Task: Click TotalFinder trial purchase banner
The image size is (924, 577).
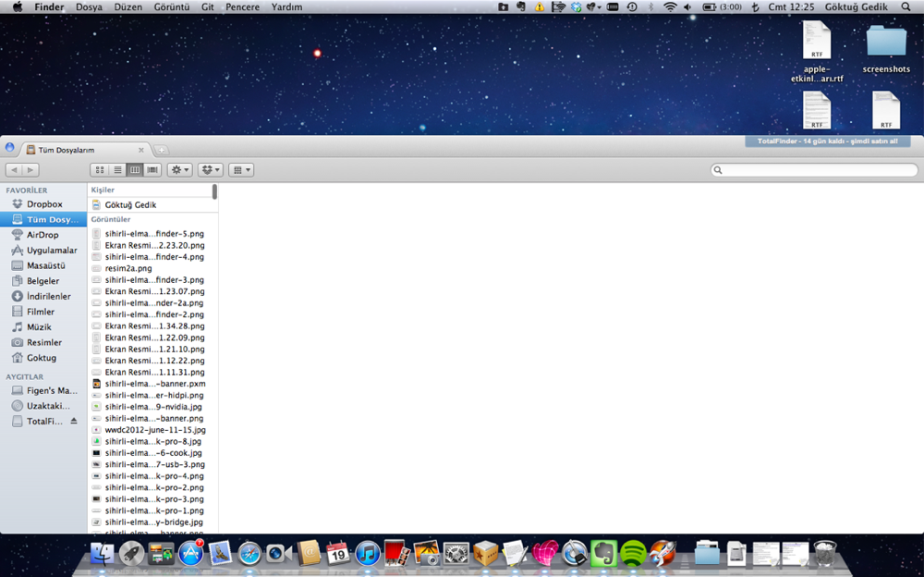Action: click(x=827, y=141)
